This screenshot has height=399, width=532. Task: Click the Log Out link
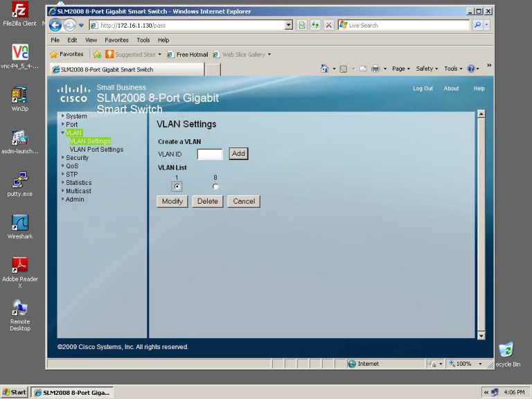(423, 89)
